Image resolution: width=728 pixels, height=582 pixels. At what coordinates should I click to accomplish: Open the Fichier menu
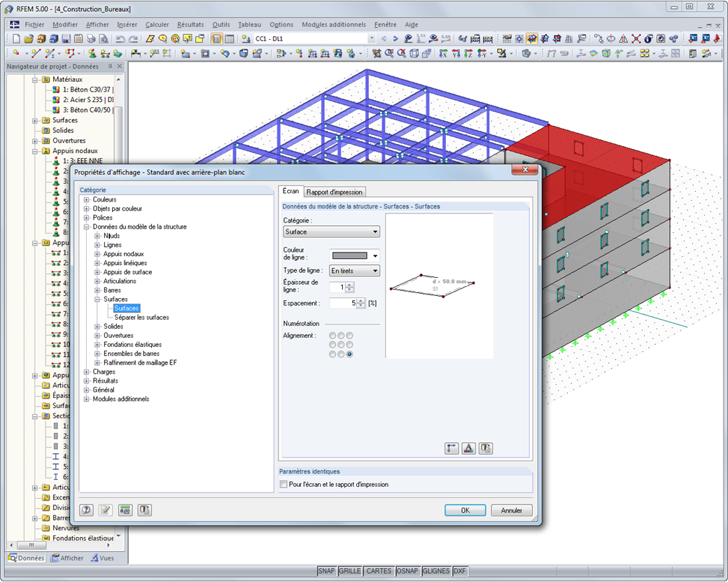pyautogui.click(x=34, y=24)
